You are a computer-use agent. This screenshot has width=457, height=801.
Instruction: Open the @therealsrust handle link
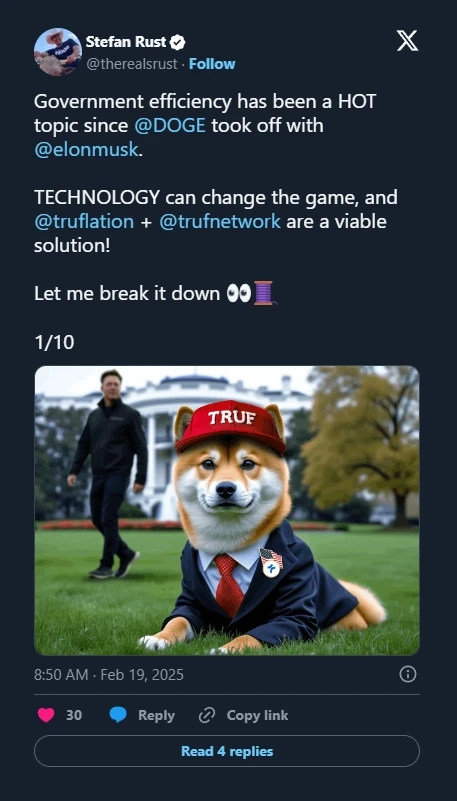point(132,64)
